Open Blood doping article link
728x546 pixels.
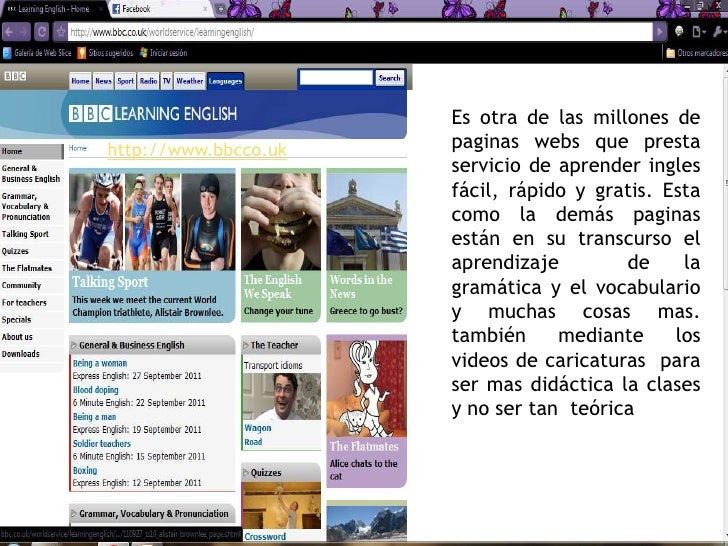point(96,390)
